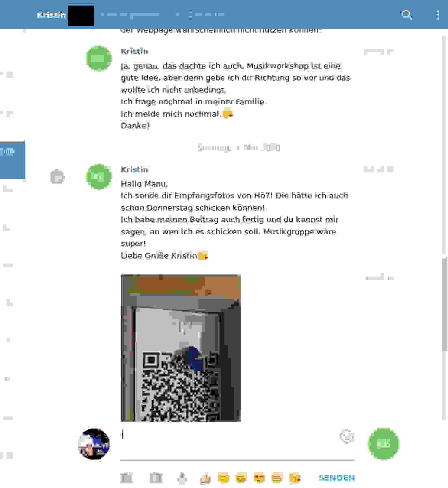The height and width of the screenshot is (488, 448).
Task: Open the QR code photo thumbnail
Action: click(x=181, y=348)
